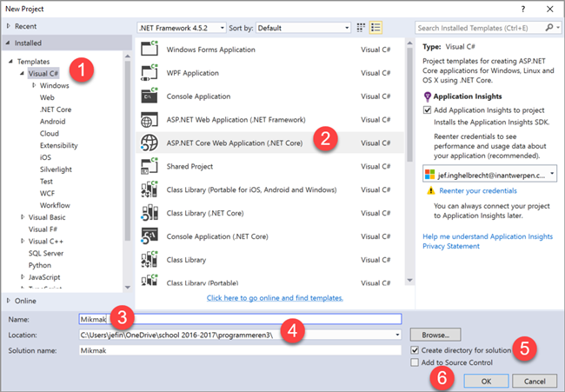Select the Python category

point(40,265)
